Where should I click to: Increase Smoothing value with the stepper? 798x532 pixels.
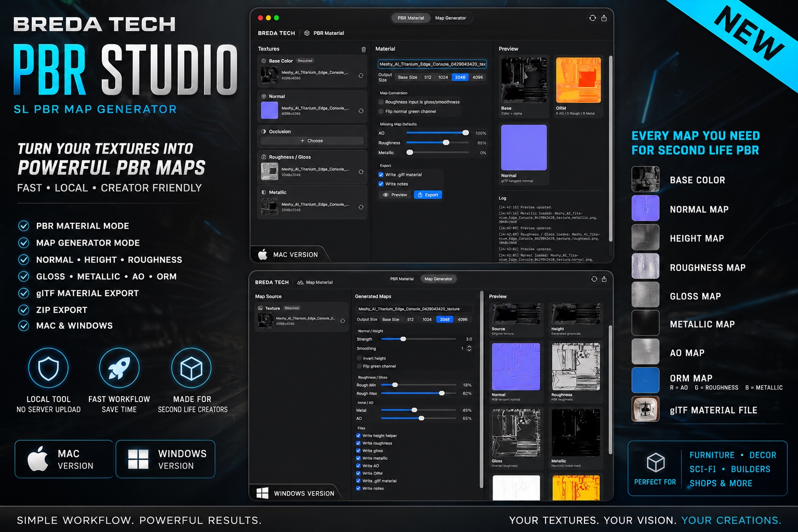(468, 347)
